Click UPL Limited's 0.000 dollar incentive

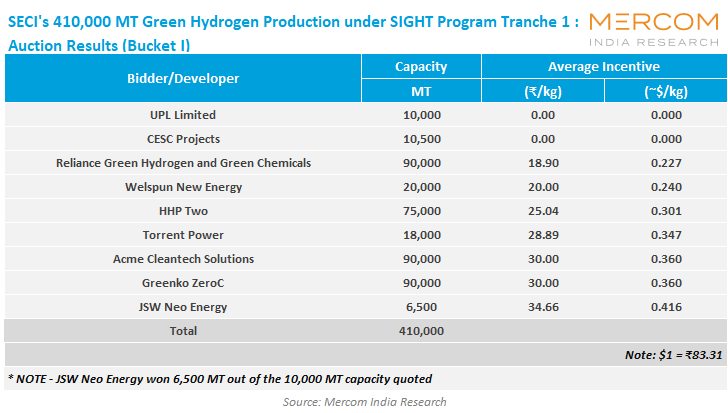pos(666,115)
